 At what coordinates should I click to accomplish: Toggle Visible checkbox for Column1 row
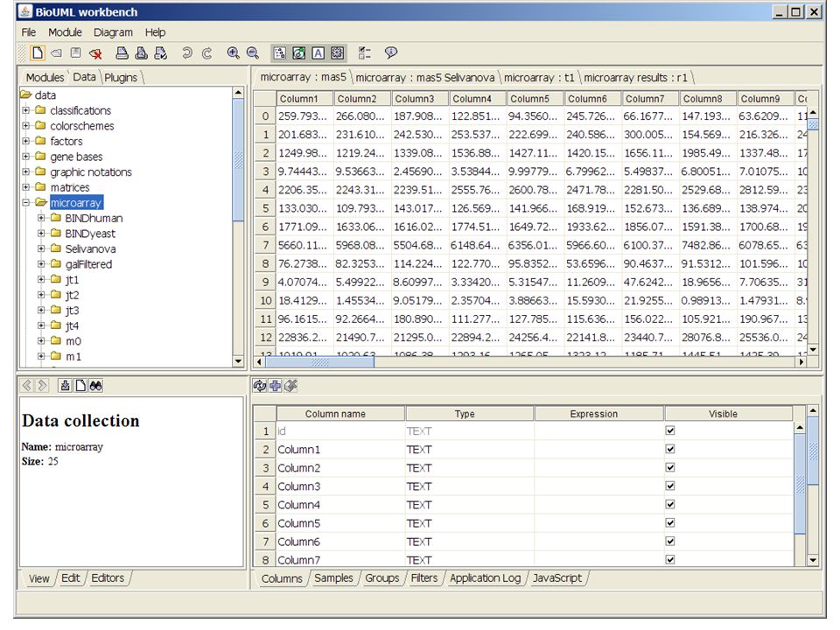pyautogui.click(x=670, y=449)
